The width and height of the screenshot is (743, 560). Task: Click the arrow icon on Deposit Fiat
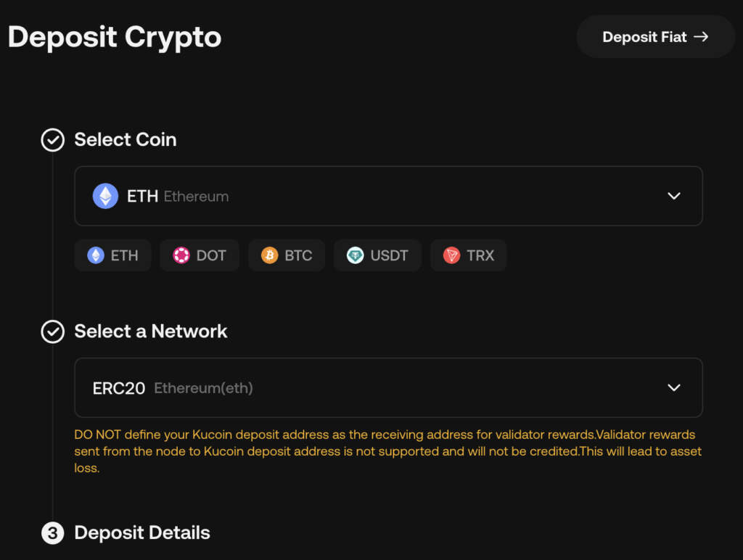tap(701, 37)
